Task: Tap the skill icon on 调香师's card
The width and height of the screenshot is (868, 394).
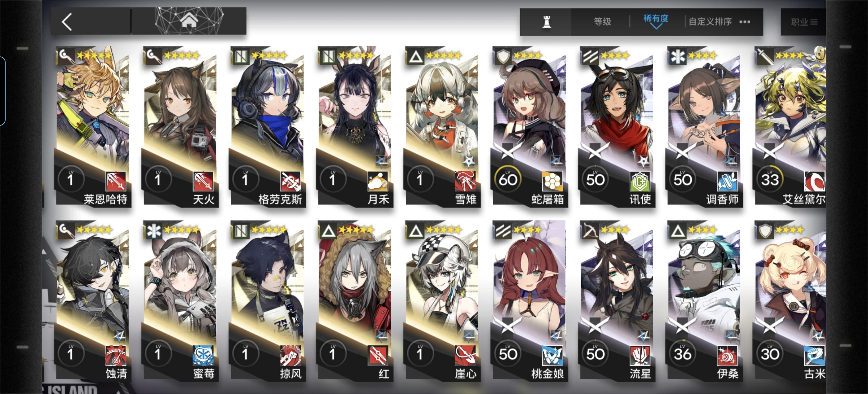Action: [x=727, y=181]
